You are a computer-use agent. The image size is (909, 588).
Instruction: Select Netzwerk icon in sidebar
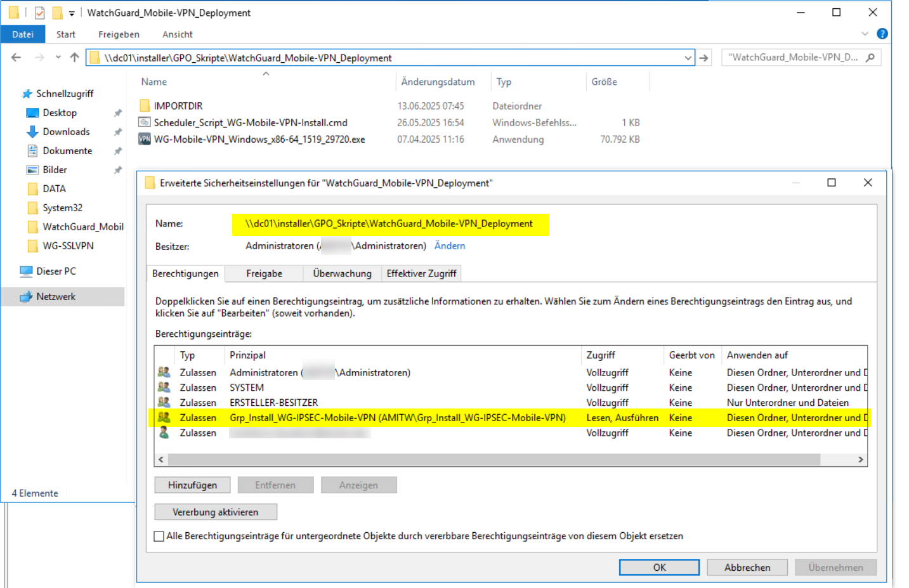point(26,297)
